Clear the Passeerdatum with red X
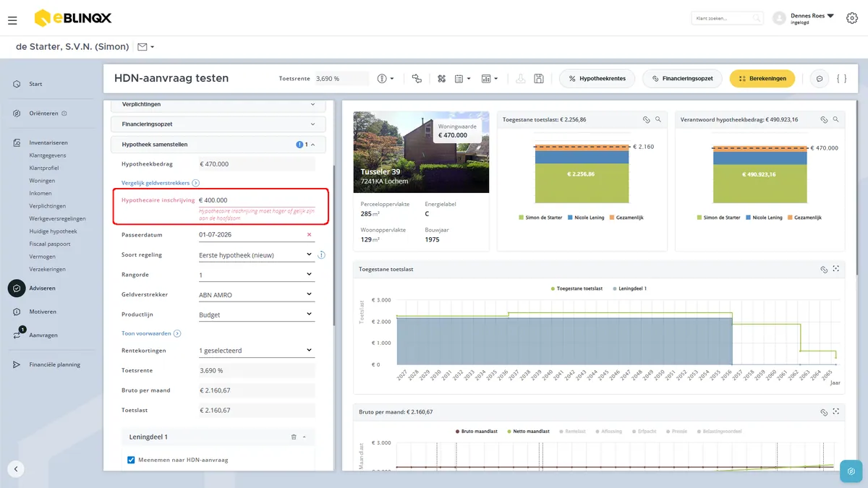Screen dimensions: 868x488 pos(310,235)
